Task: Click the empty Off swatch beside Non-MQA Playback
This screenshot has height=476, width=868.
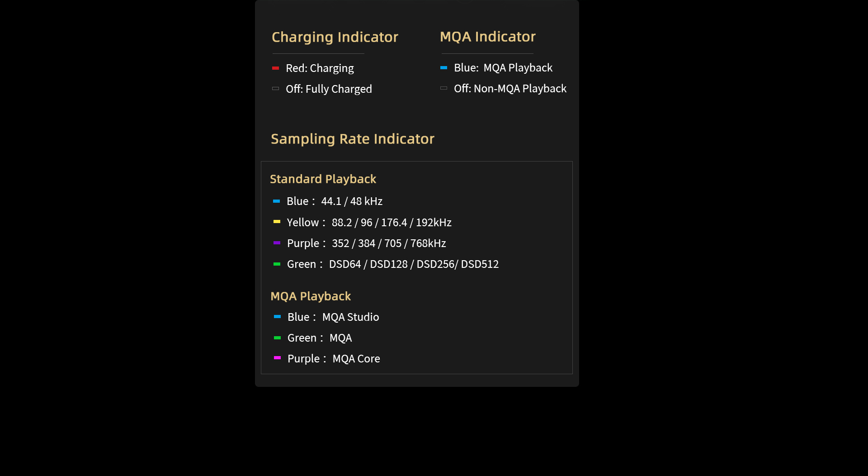Action: pos(443,88)
